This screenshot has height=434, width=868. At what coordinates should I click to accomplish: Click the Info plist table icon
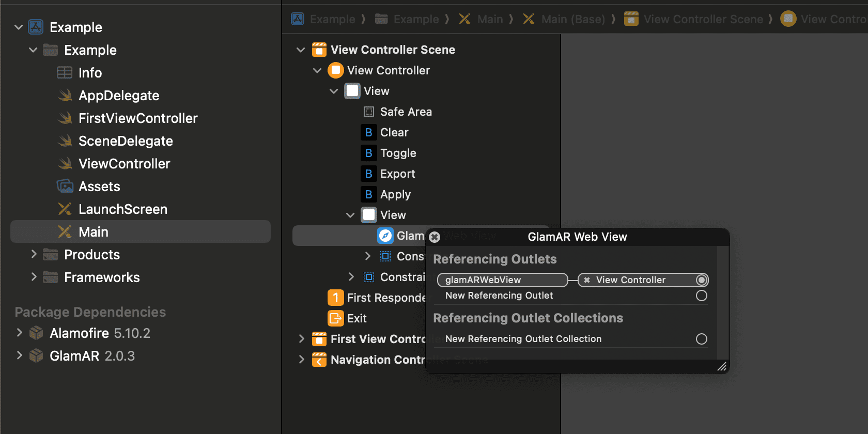click(65, 73)
